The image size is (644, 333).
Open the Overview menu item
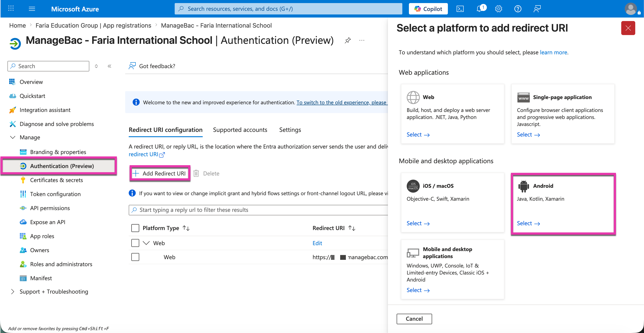point(31,82)
